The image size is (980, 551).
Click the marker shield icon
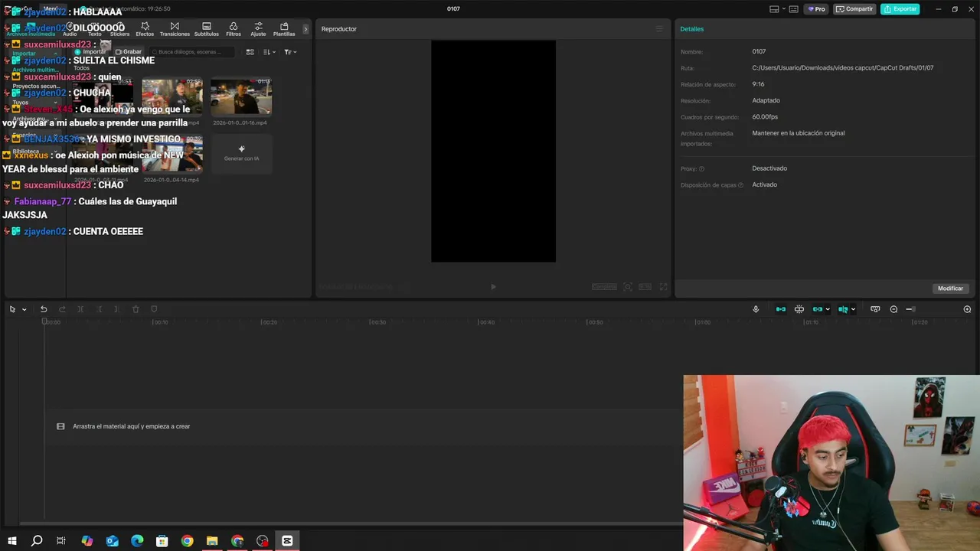(x=154, y=309)
